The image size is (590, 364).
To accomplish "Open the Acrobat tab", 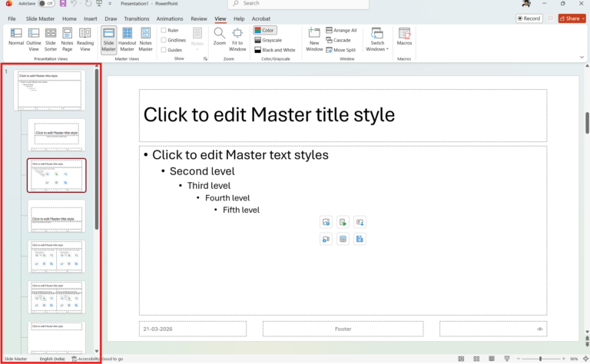I will click(260, 18).
